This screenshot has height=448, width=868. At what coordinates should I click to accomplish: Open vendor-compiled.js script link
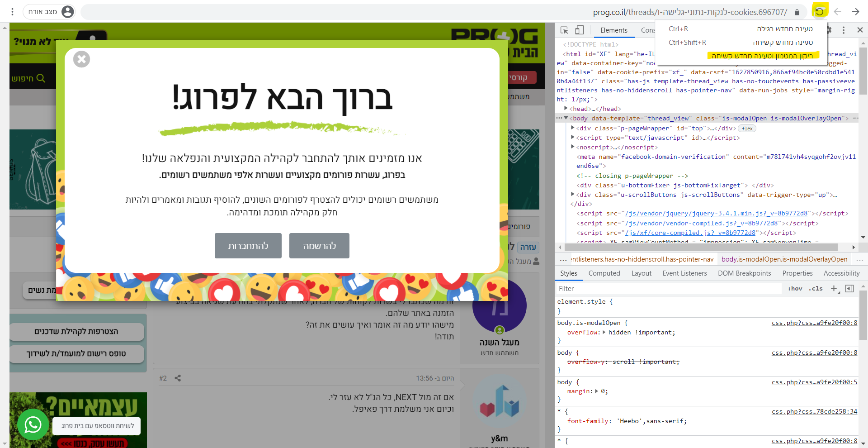coord(701,224)
